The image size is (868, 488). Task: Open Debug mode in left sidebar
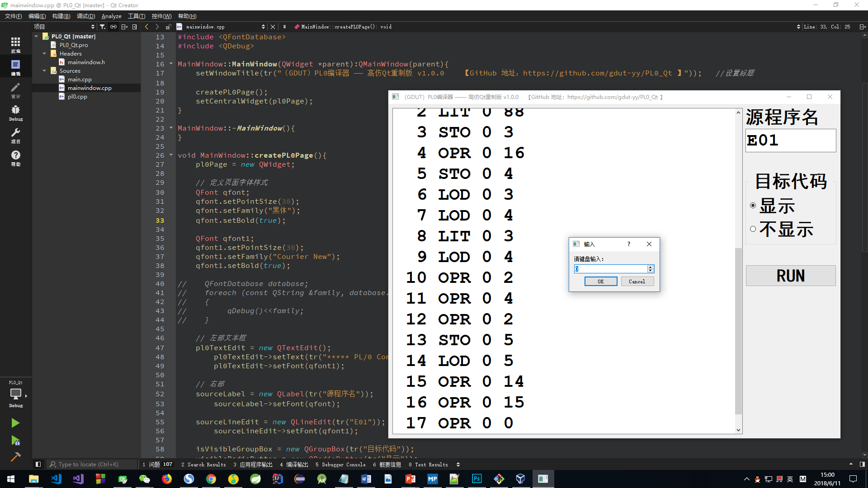pos(15,112)
